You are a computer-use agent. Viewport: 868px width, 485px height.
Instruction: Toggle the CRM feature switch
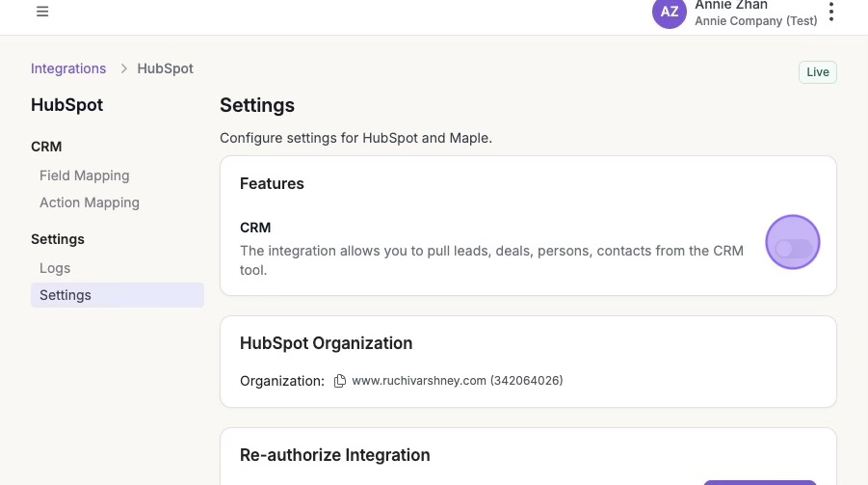[793, 249]
